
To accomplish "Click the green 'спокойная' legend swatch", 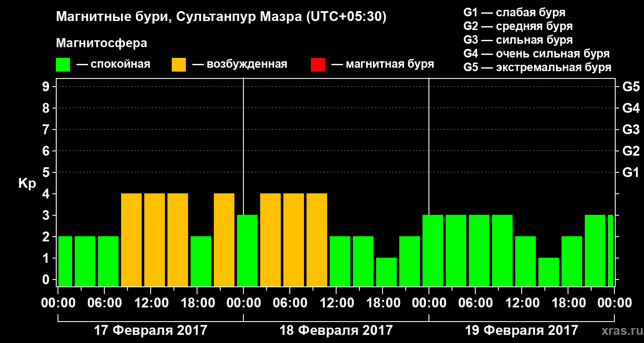I will (x=63, y=64).
